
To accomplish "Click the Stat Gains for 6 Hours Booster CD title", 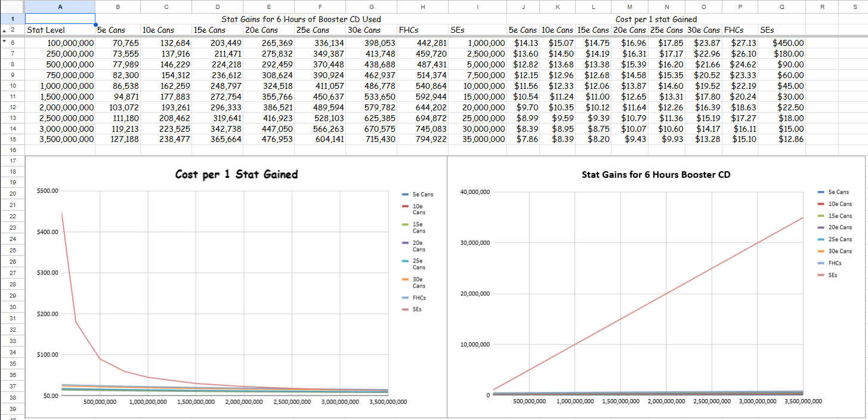I will (656, 175).
